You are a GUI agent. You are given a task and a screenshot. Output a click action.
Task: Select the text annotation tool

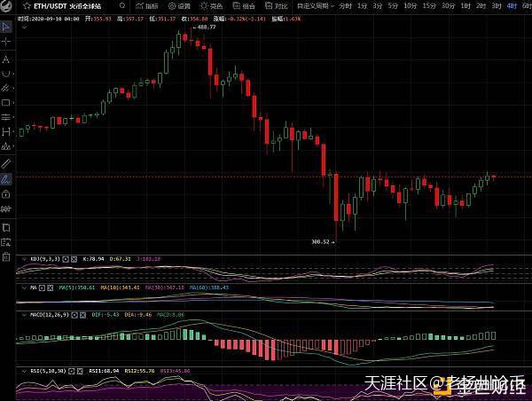tap(6, 59)
